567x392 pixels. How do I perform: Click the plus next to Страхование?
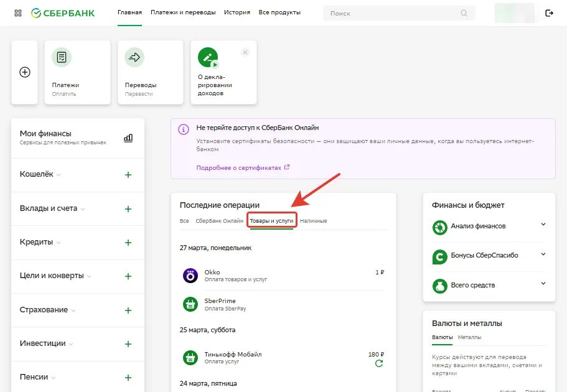pyautogui.click(x=128, y=310)
